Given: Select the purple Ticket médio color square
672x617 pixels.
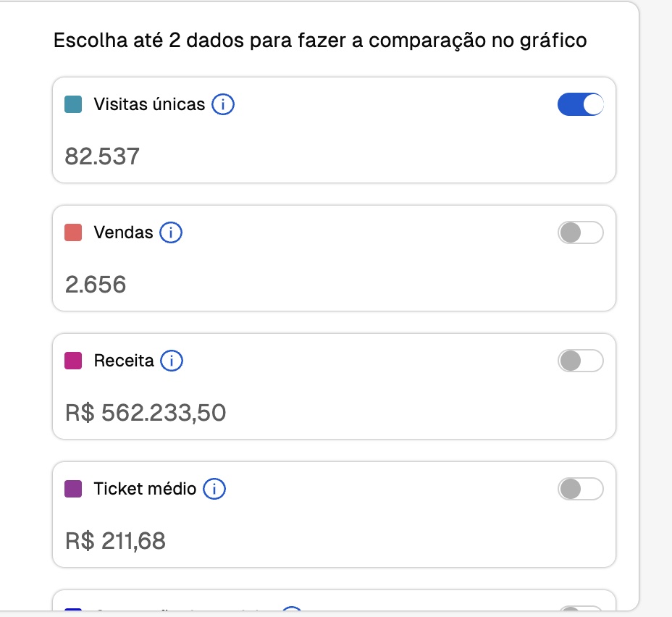Looking at the screenshot, I should [x=73, y=489].
